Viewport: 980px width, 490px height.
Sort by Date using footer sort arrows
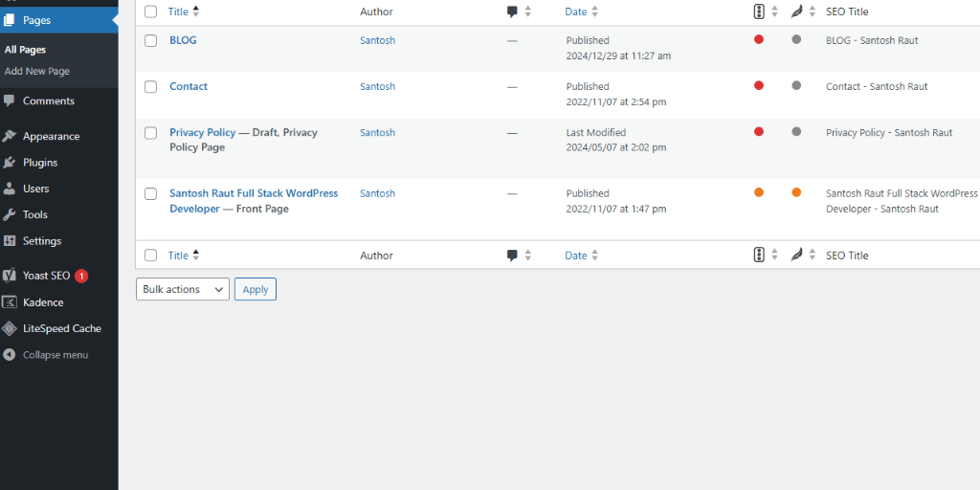pyautogui.click(x=594, y=255)
